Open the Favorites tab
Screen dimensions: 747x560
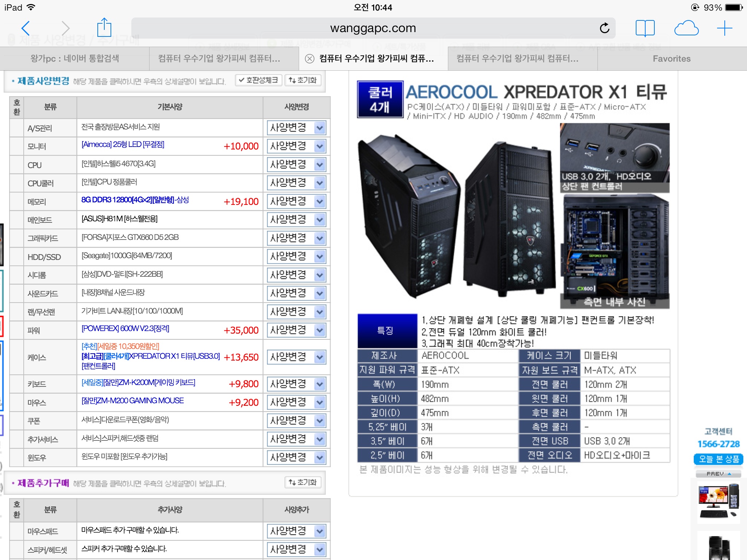coord(672,59)
